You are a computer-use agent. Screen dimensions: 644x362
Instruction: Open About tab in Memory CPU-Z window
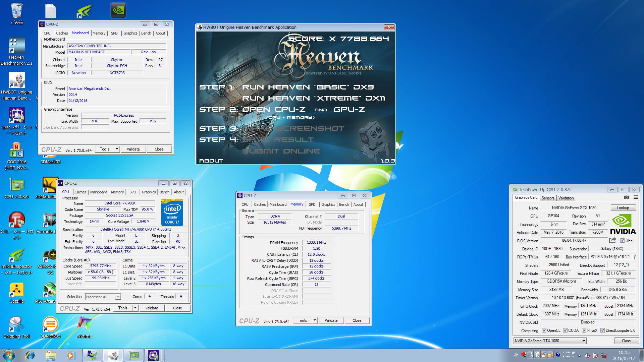point(358,204)
